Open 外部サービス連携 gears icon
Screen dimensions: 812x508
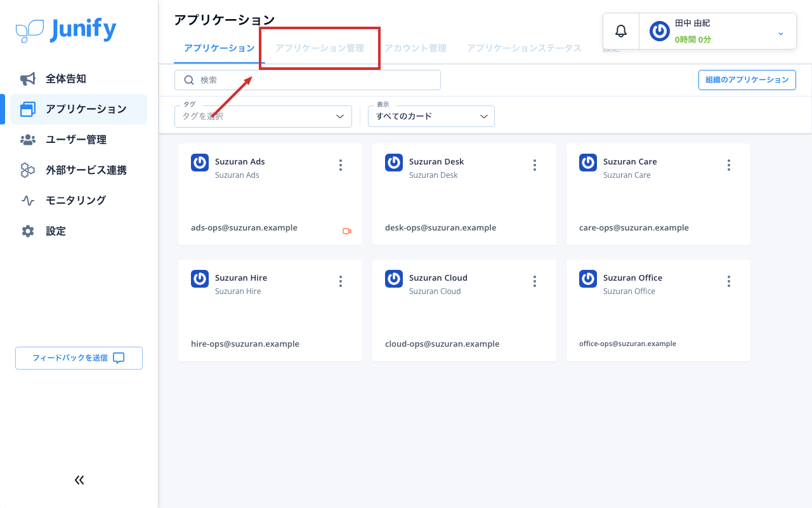click(x=27, y=170)
